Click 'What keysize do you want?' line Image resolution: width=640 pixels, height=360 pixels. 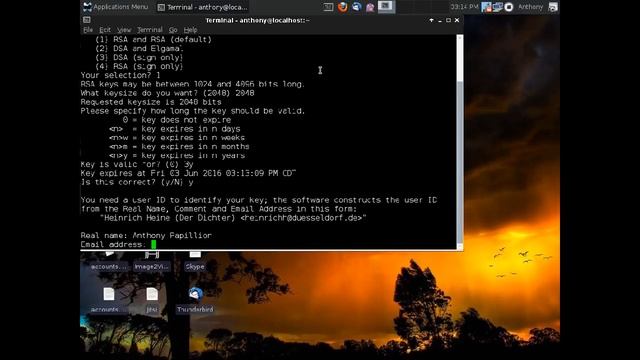tap(168, 93)
